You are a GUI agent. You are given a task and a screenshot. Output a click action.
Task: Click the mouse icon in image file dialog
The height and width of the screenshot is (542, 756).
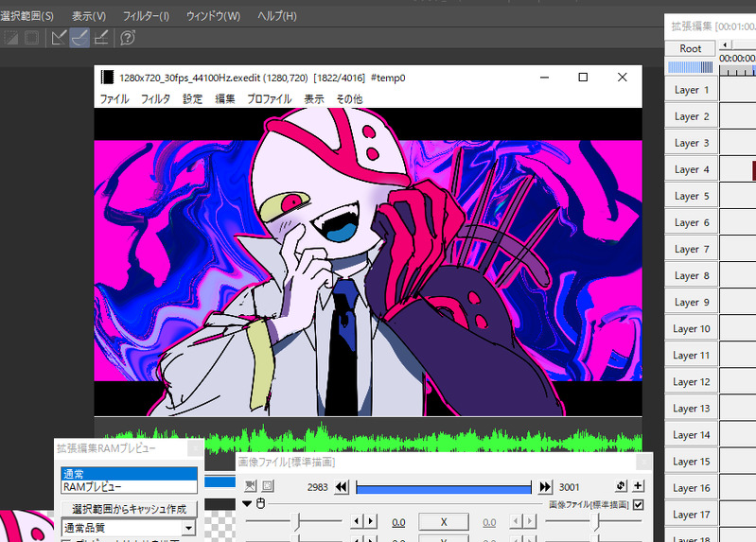[261, 504]
